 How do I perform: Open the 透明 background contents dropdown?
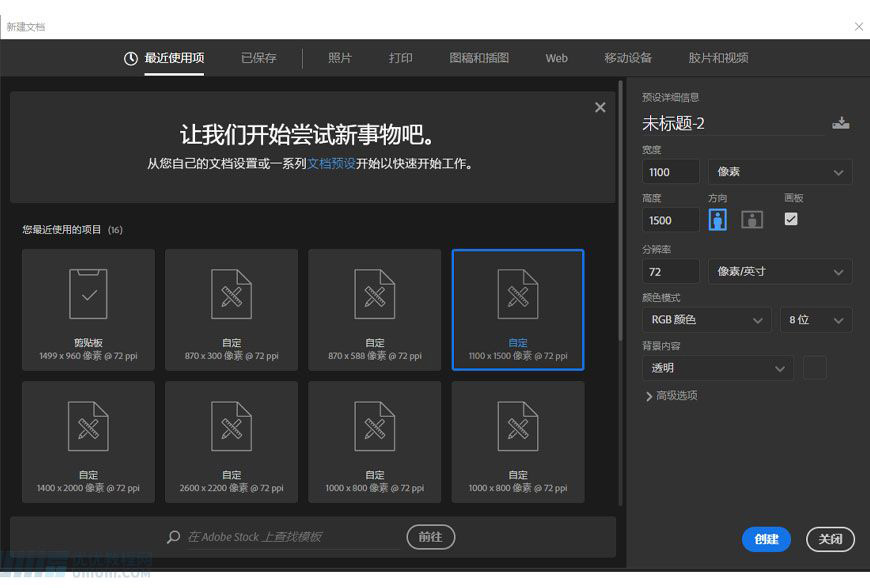tap(717, 367)
